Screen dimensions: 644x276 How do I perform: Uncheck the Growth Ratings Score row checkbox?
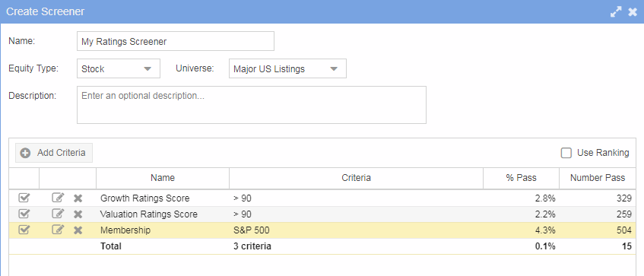(24, 198)
